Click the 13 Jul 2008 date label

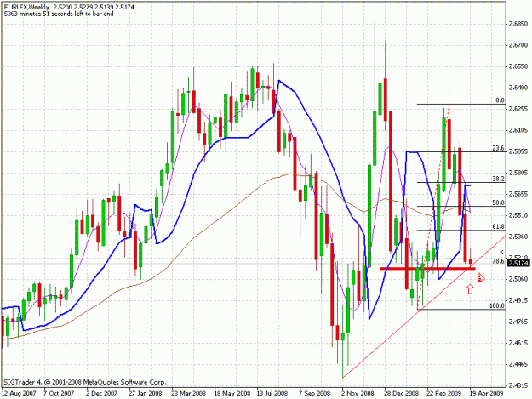coord(272,394)
